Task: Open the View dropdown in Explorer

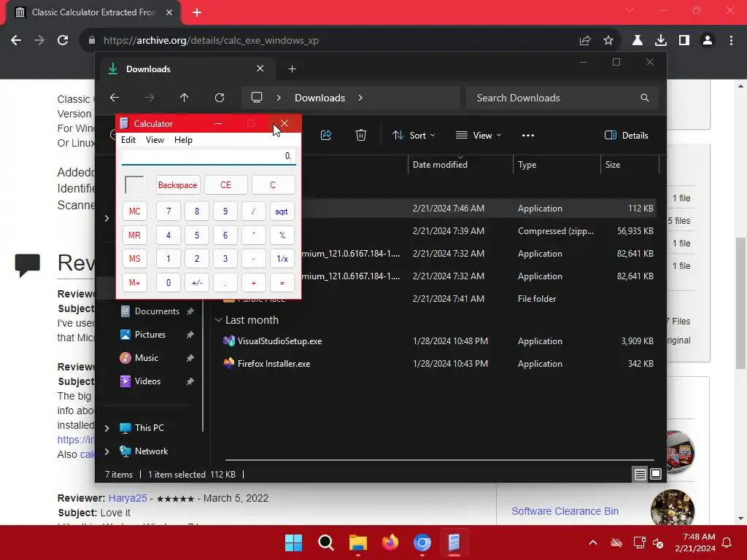Action: pos(479,135)
